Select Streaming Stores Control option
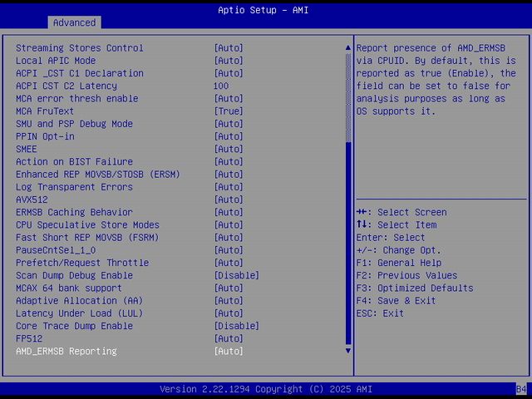Image resolution: width=532 pixels, height=399 pixels. click(x=80, y=48)
